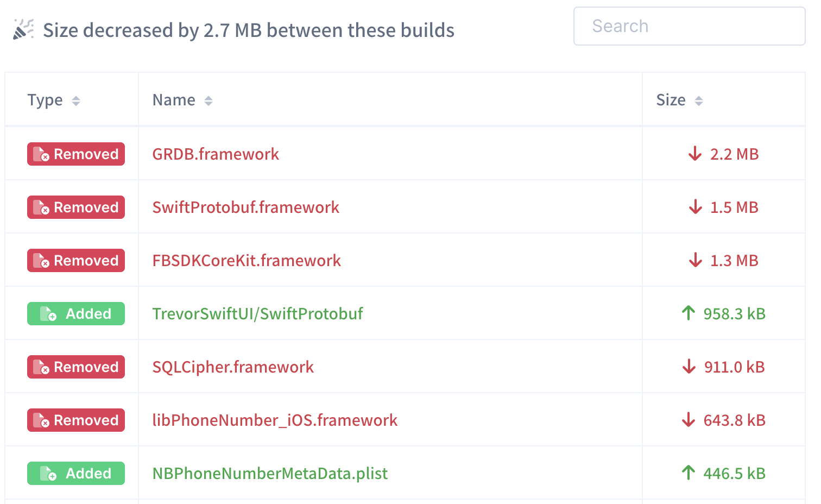Click the up arrow next to 446.5 kB

[689, 473]
